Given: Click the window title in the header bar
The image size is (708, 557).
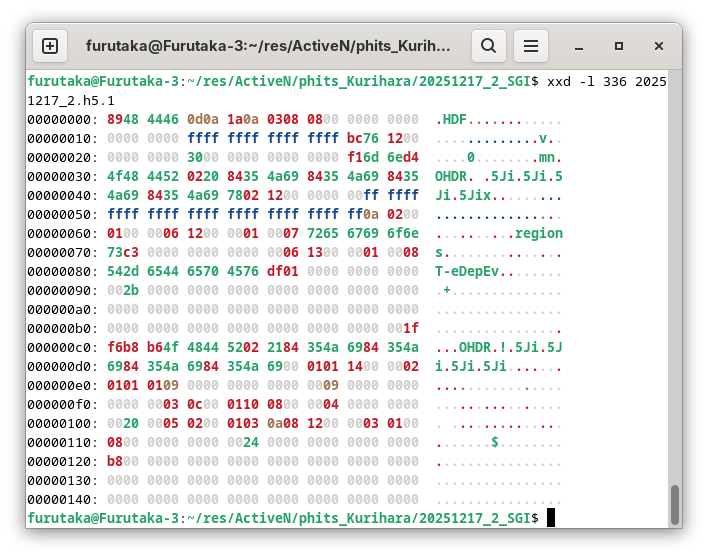Looking at the screenshot, I should (268, 46).
